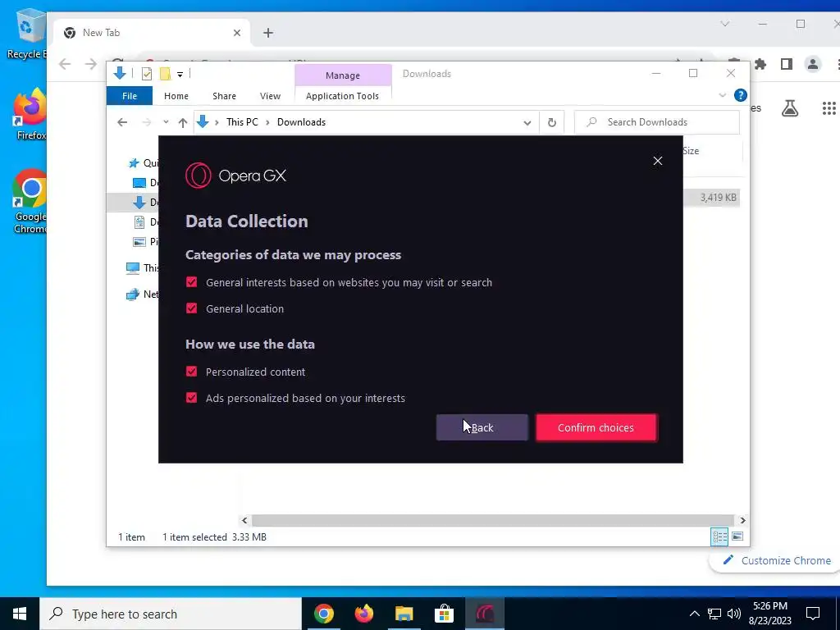Close the New Tab in Chrome
Viewport: 840px width, 630px height.
[237, 33]
